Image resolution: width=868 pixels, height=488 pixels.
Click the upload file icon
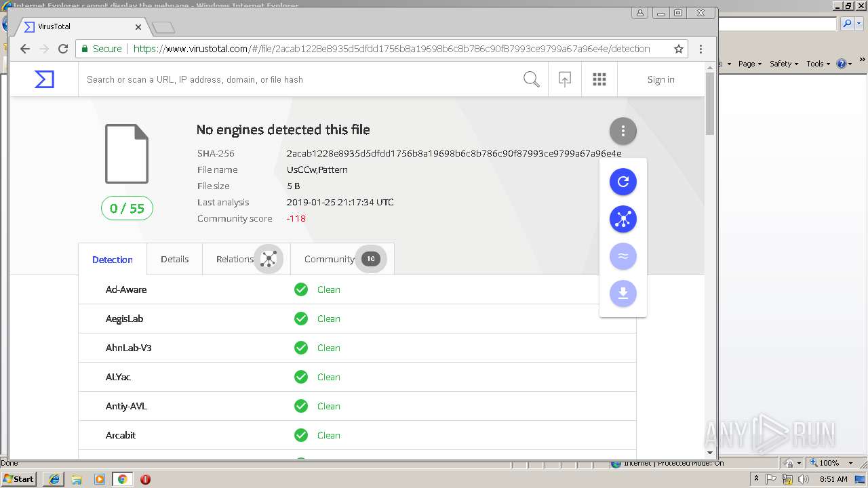tap(565, 80)
